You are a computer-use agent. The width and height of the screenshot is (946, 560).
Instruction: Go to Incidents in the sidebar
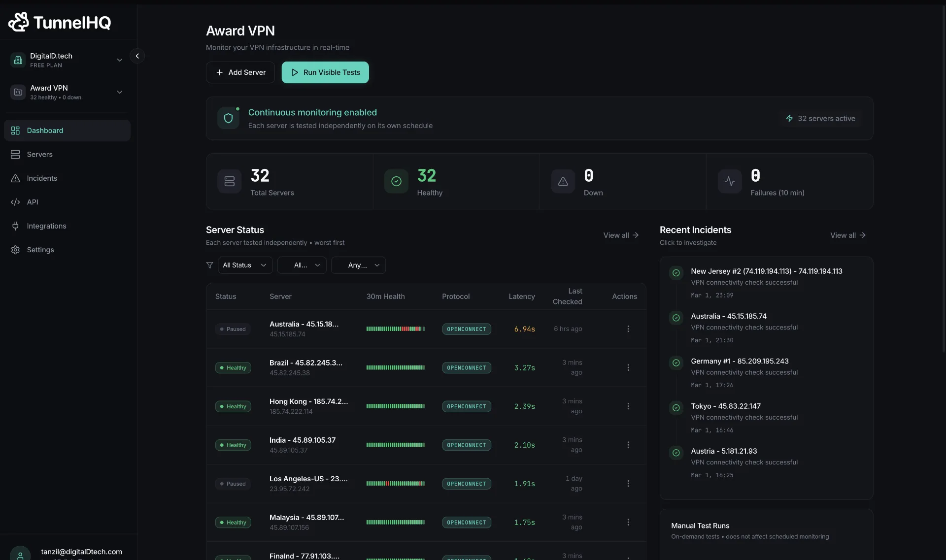click(42, 178)
